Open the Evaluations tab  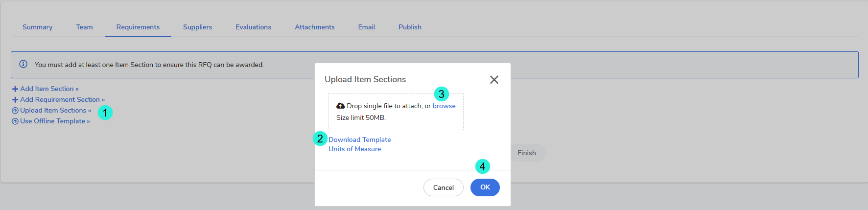pyautogui.click(x=253, y=27)
